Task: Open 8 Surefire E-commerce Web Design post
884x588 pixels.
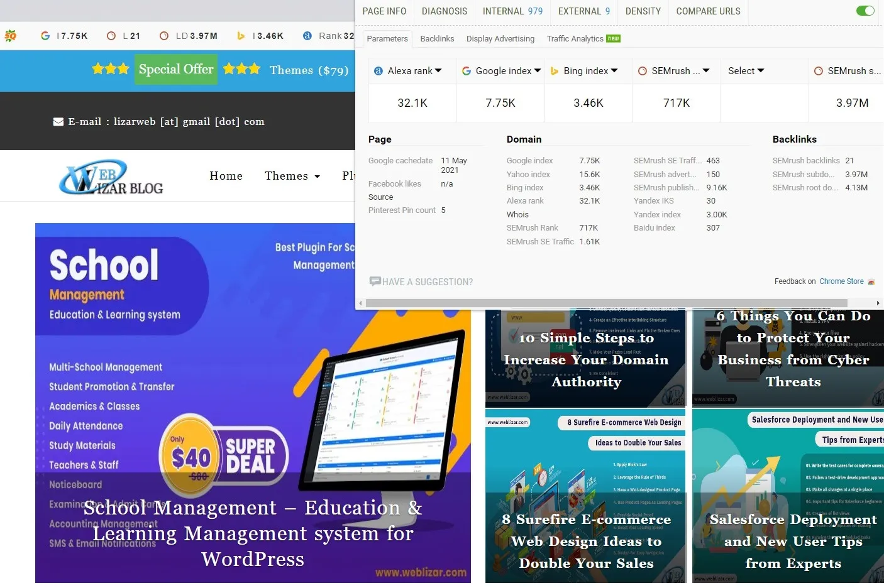Action: 585,496
